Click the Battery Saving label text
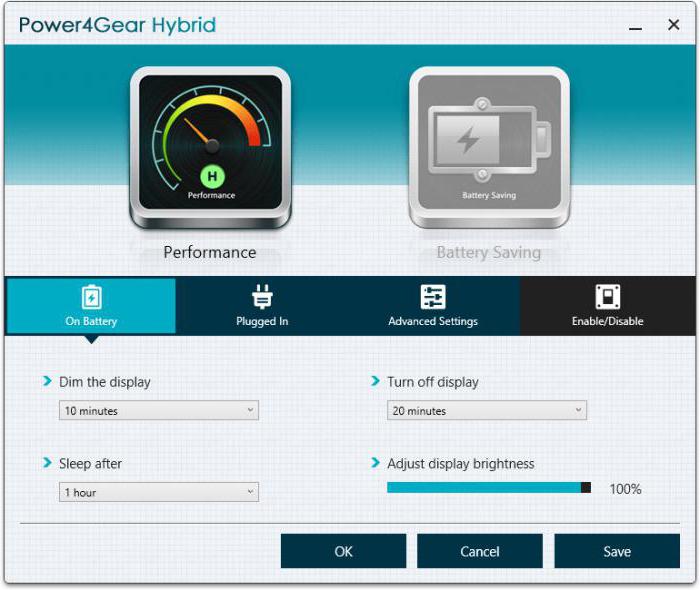Viewport: 700px width, 590px height. [x=489, y=253]
